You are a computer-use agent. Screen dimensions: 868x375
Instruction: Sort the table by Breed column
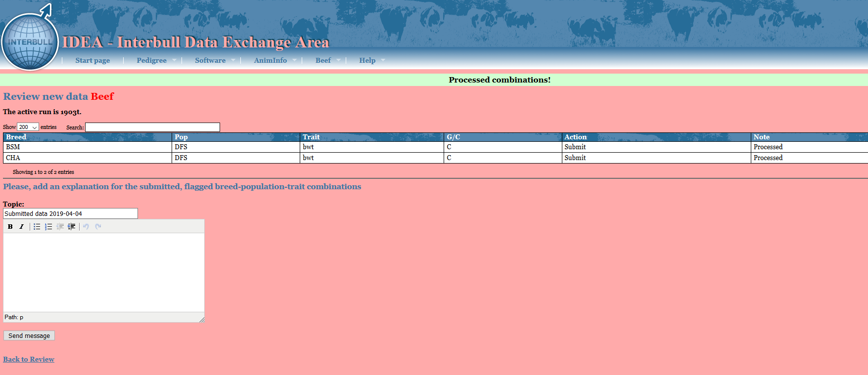[16, 137]
